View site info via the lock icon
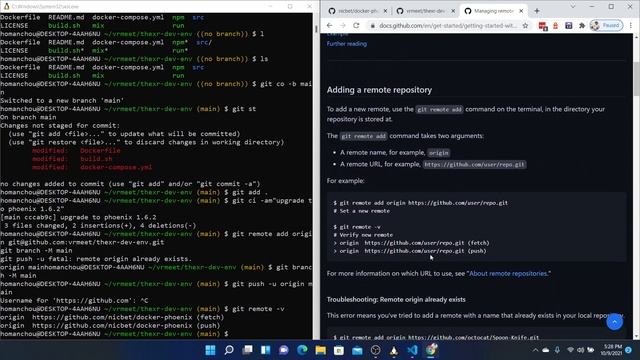Screen dimensions: 640x360 pyautogui.click(x=372, y=25)
